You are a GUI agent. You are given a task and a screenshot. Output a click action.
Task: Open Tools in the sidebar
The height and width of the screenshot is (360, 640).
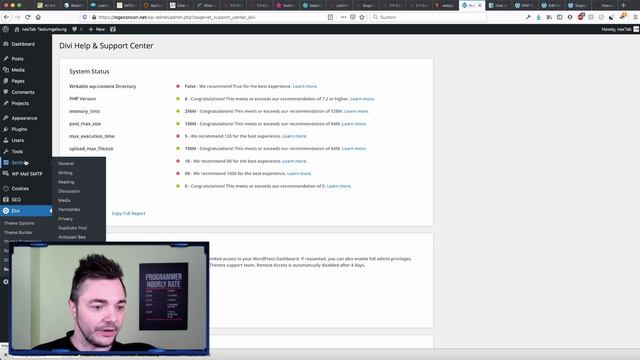coord(17,151)
